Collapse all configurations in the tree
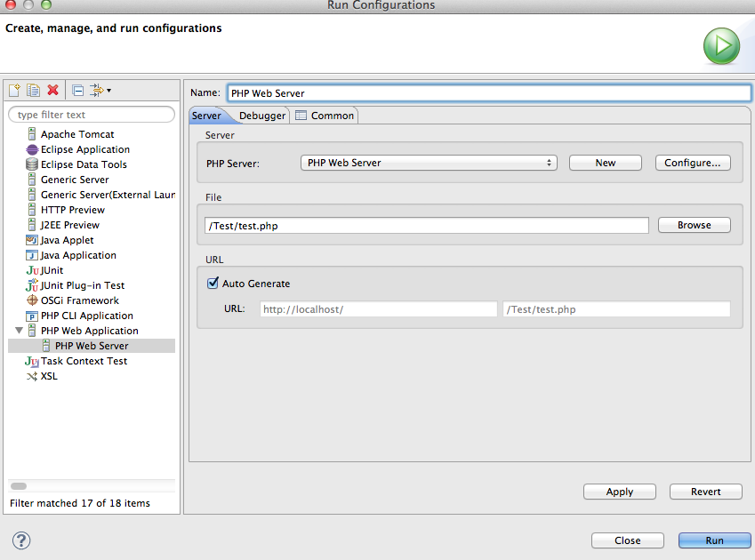The height and width of the screenshot is (560, 755). click(x=77, y=90)
